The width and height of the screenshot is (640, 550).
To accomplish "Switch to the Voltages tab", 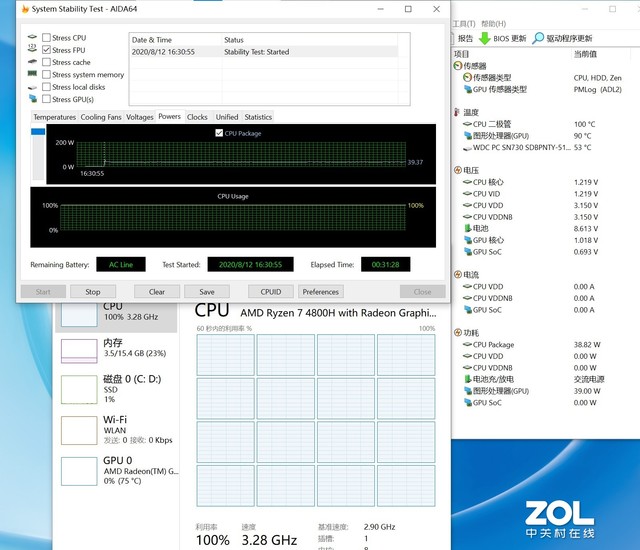I will click(140, 117).
